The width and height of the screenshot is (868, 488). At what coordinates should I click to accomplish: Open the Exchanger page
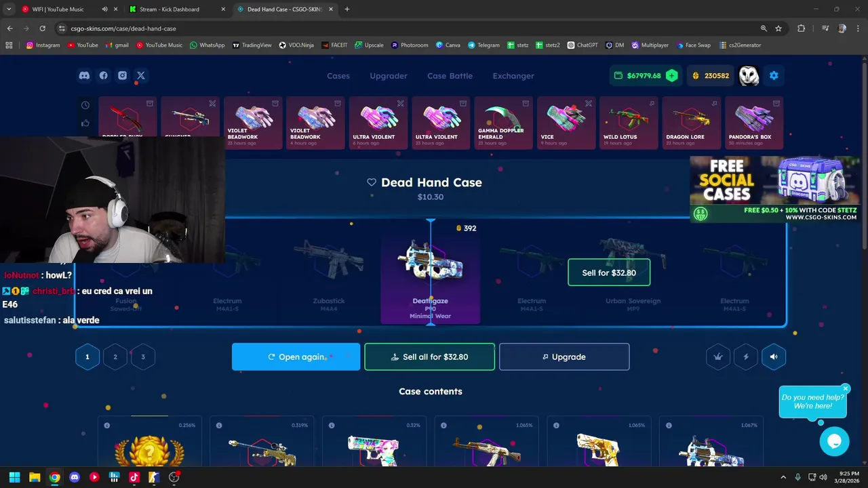pos(513,76)
